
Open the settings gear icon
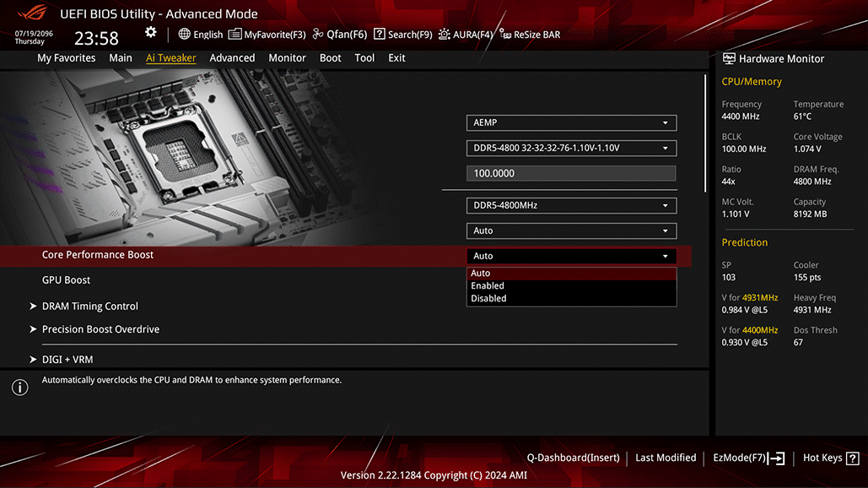pos(150,33)
